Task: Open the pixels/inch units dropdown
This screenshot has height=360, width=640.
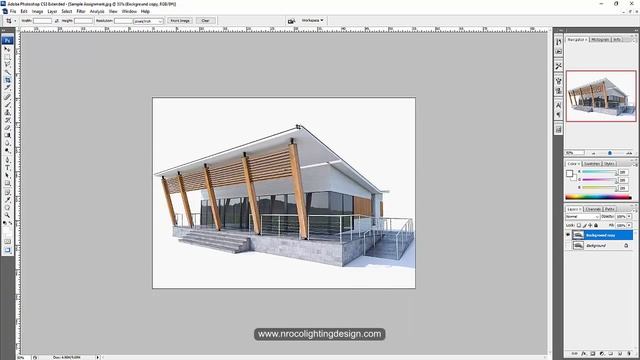Action: (148, 21)
